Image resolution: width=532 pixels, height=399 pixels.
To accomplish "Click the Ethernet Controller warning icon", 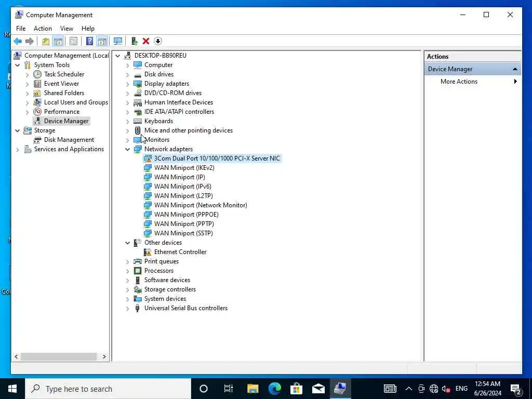I will (148, 252).
